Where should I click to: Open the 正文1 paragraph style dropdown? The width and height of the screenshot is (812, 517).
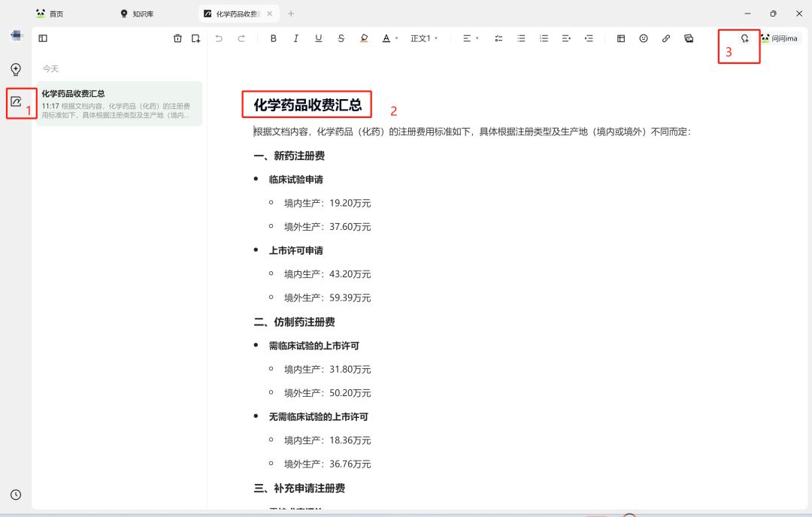[424, 38]
